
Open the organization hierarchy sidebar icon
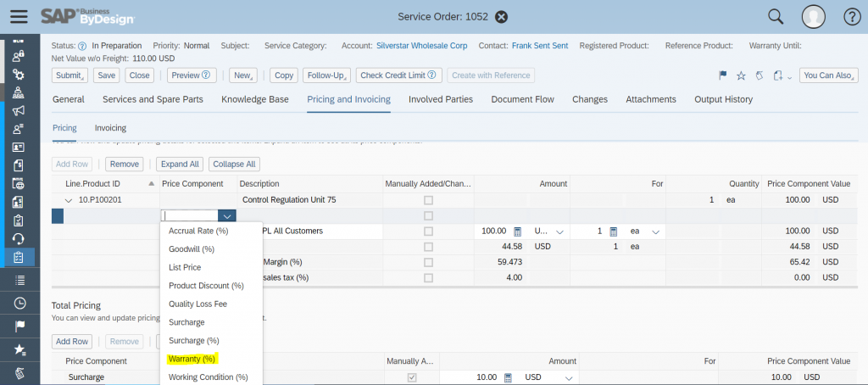pyautogui.click(x=19, y=92)
